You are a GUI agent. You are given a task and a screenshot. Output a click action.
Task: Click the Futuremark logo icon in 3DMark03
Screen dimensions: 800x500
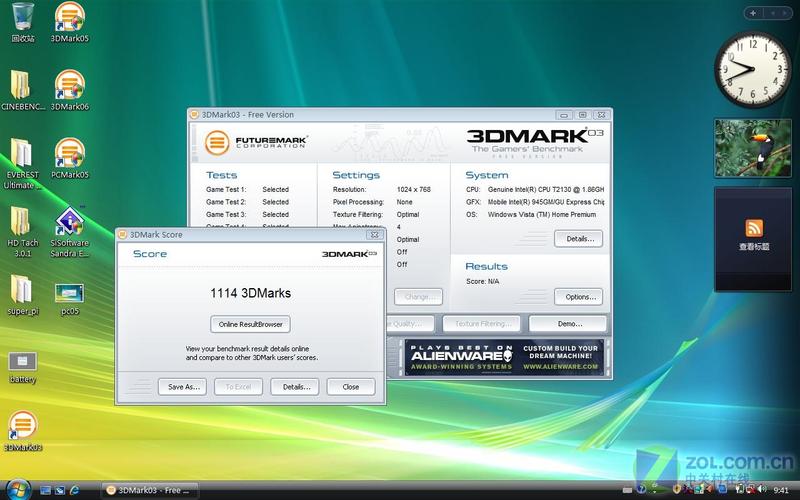pos(217,142)
